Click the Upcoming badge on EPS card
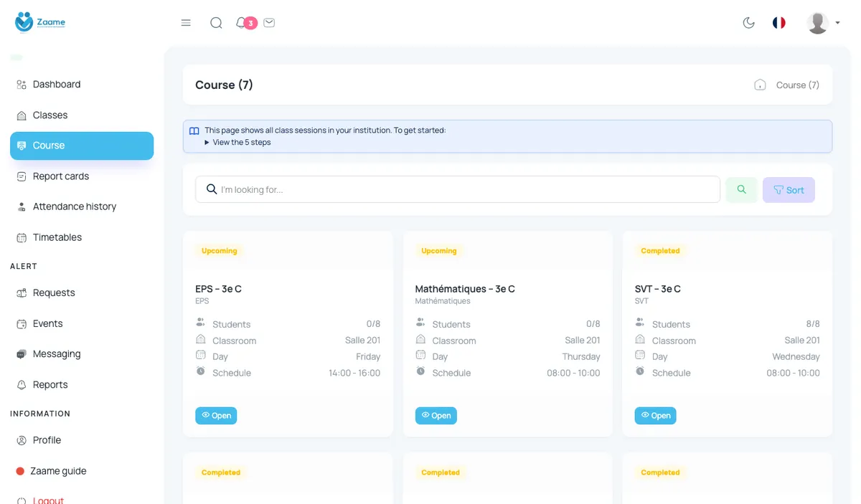Image resolution: width=861 pixels, height=504 pixels. tap(220, 251)
